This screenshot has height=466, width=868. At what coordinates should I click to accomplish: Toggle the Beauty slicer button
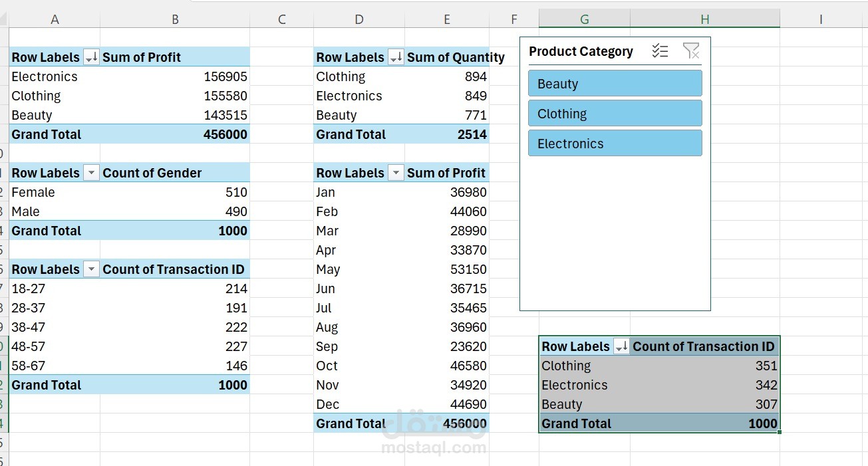(x=615, y=84)
